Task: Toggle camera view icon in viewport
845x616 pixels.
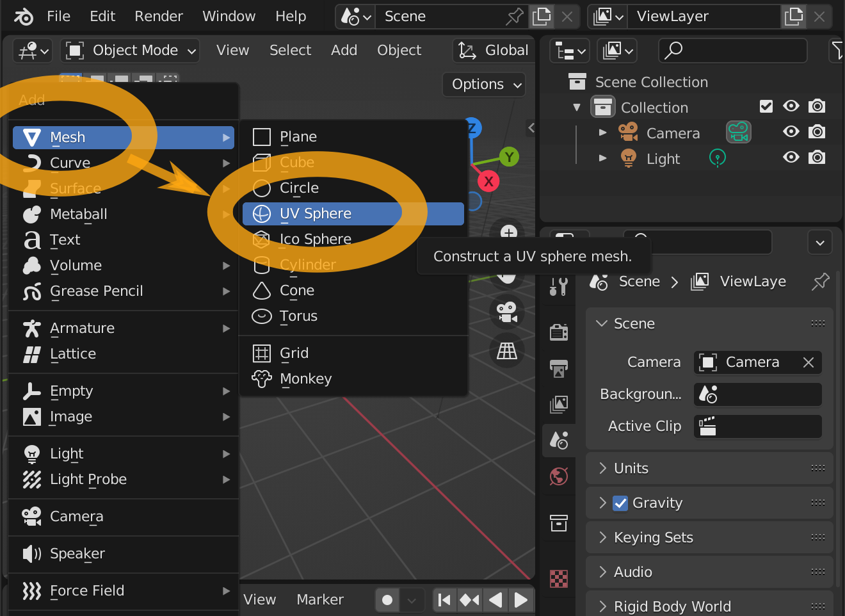Action: click(x=507, y=312)
